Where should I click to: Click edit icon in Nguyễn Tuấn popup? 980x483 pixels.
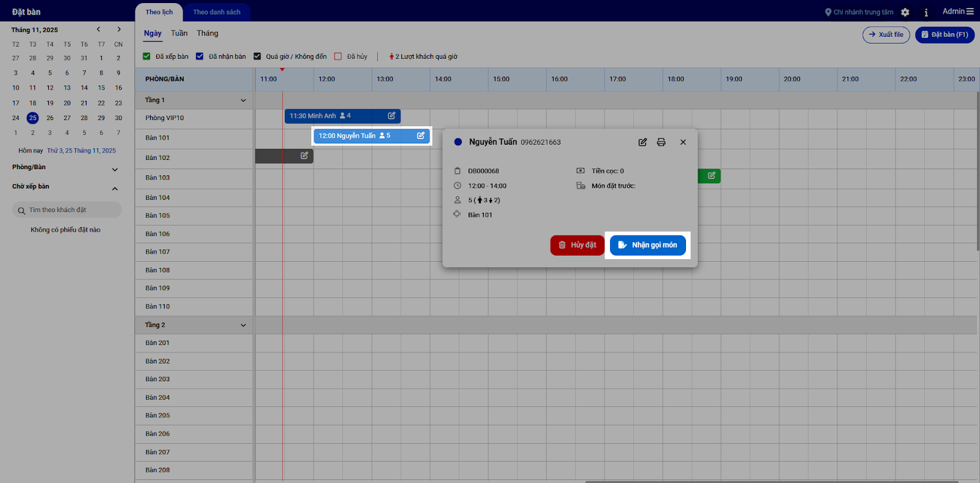point(643,142)
